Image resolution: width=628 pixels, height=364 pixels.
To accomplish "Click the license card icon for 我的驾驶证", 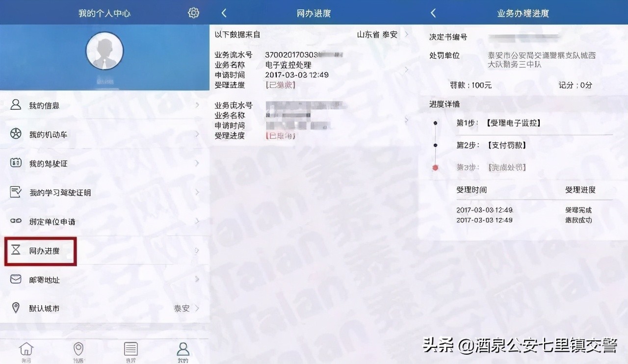I will tap(16, 163).
